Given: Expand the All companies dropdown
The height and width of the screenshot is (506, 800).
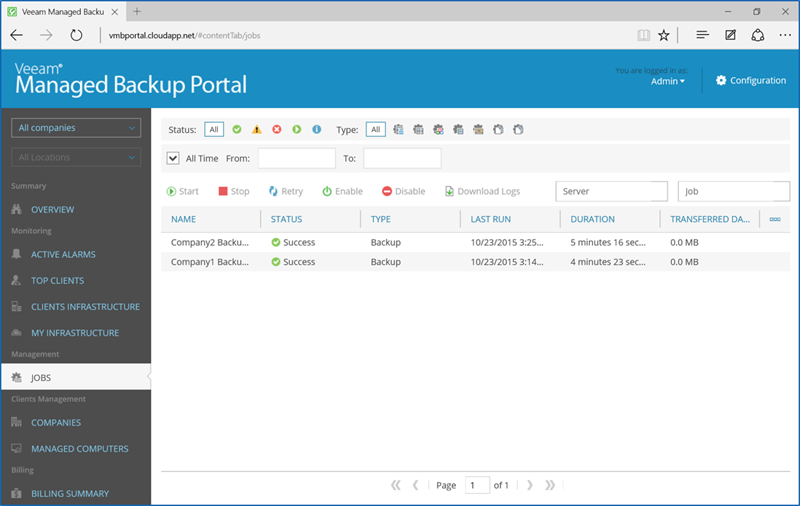Looking at the screenshot, I should (76, 128).
